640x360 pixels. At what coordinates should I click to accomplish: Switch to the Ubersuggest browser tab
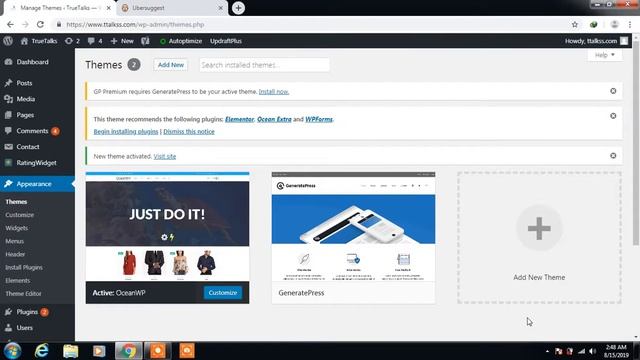[x=172, y=8]
